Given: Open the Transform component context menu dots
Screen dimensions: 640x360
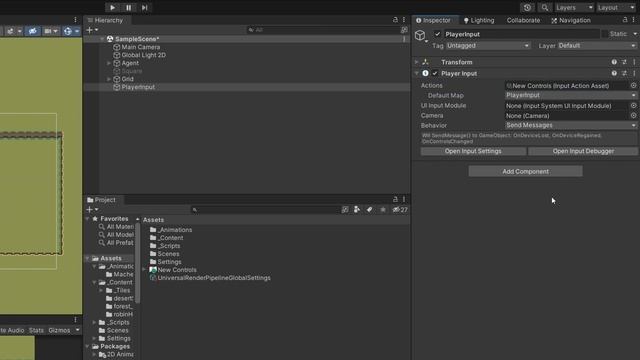Looking at the screenshot, I should tap(634, 62).
